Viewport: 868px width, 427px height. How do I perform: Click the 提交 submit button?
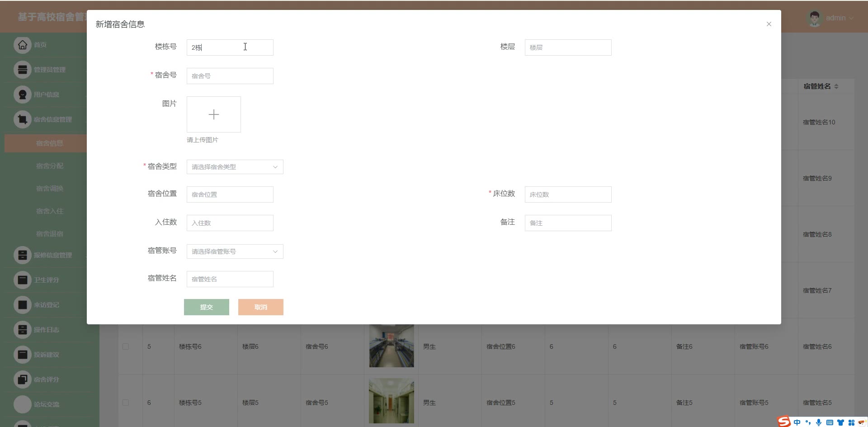[207, 307]
